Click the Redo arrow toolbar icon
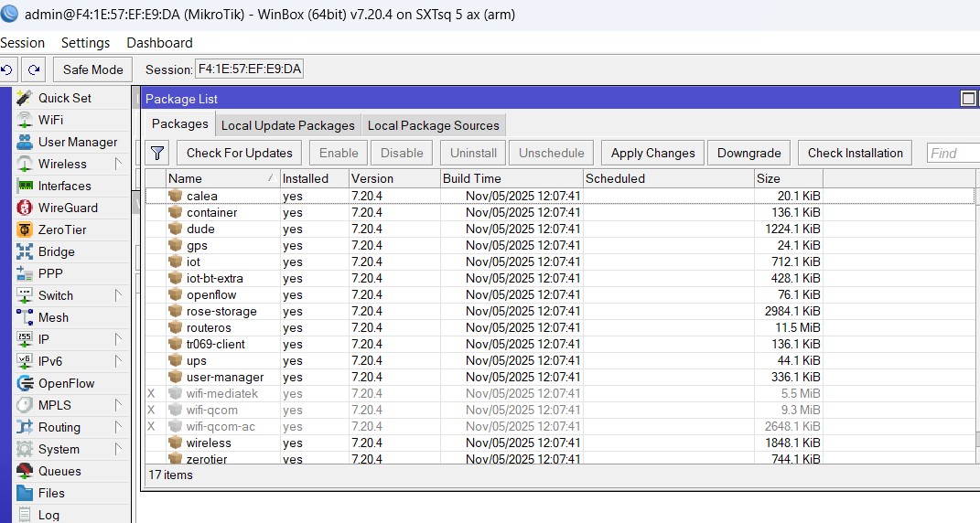 [34, 69]
